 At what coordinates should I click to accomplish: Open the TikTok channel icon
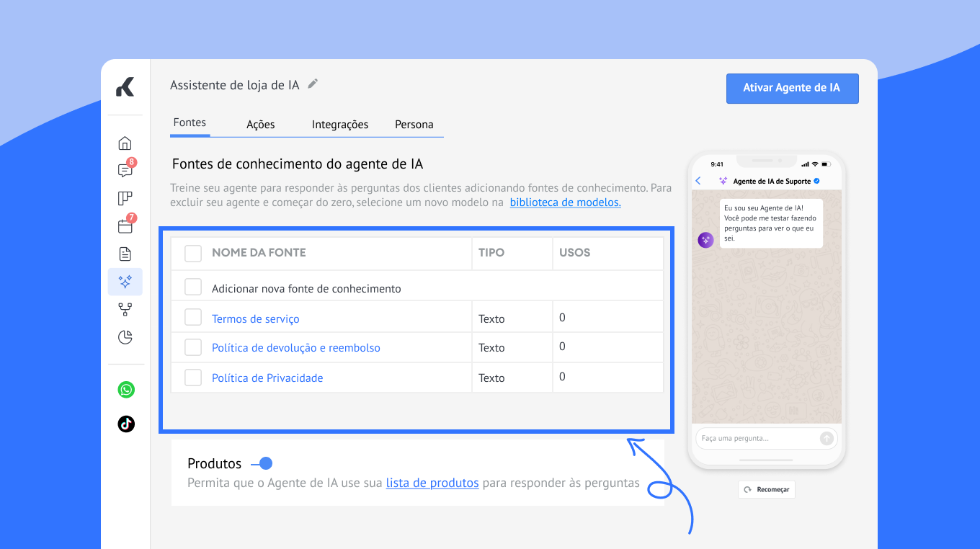point(126,424)
